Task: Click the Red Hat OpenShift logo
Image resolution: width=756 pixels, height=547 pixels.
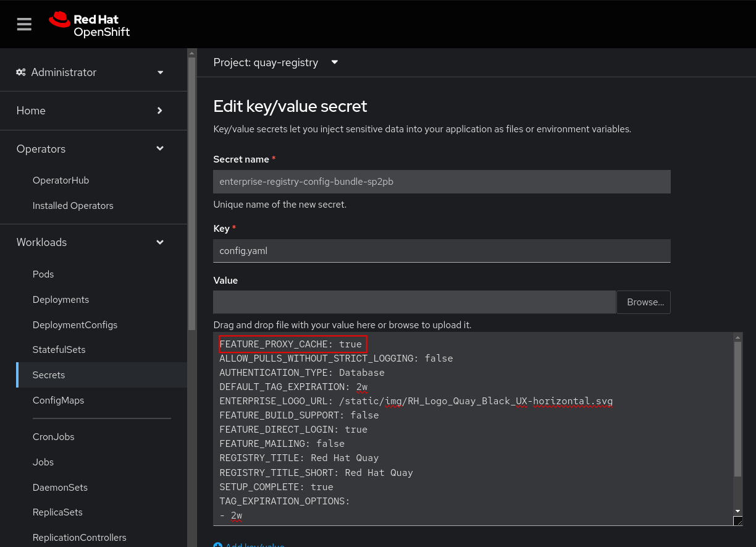Action: coord(90,24)
